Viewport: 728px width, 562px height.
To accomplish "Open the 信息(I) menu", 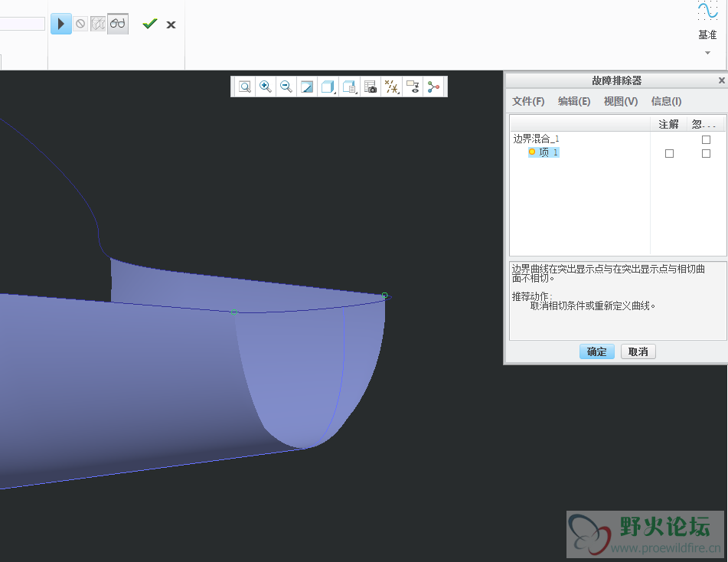I will pos(666,101).
